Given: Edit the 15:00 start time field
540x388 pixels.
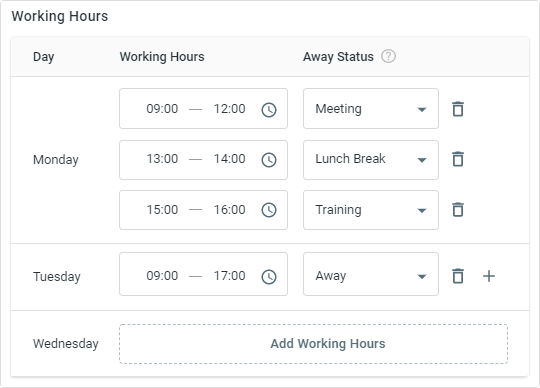Looking at the screenshot, I should tap(162, 210).
